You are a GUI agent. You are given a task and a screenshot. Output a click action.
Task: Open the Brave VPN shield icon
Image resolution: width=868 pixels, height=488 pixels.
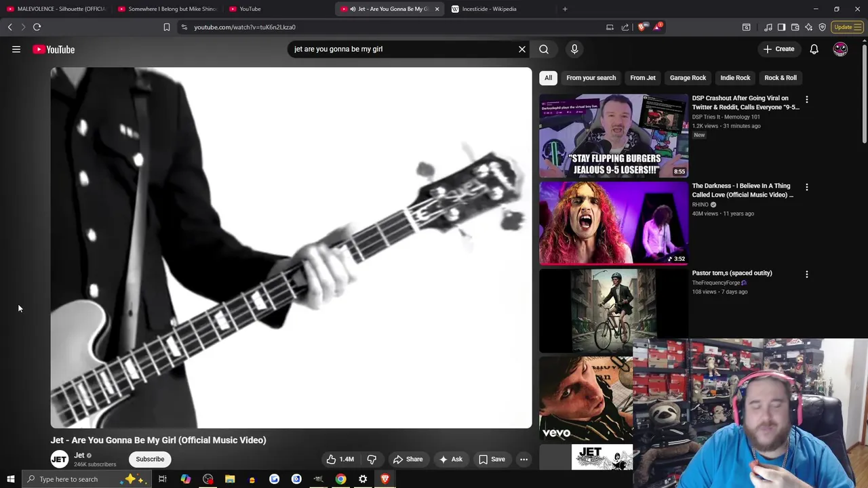(822, 27)
